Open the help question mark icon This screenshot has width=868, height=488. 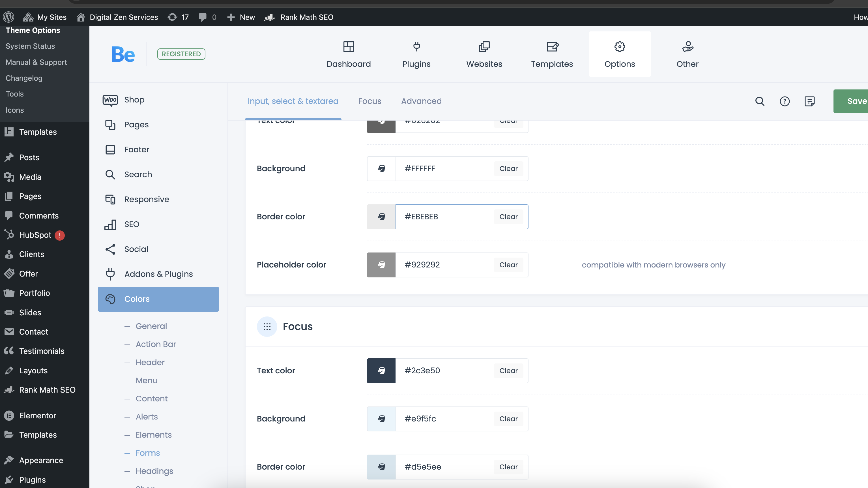coord(785,101)
